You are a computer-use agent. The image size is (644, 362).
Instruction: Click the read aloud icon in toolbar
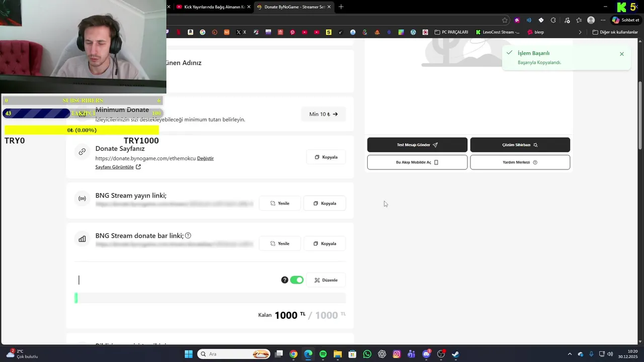[x=529, y=20]
